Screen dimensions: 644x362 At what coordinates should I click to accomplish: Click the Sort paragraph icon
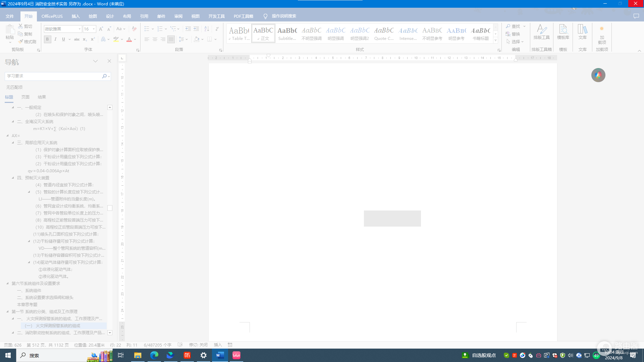(x=207, y=29)
